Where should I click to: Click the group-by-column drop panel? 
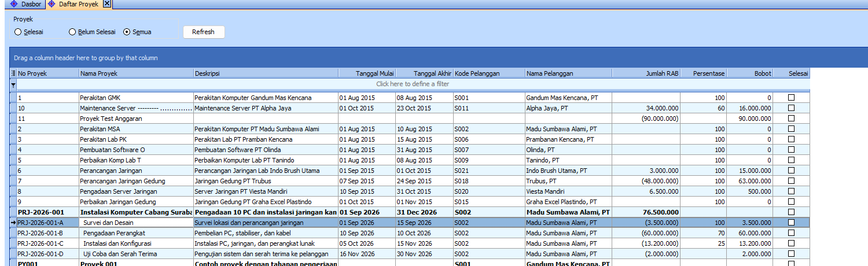439,58
